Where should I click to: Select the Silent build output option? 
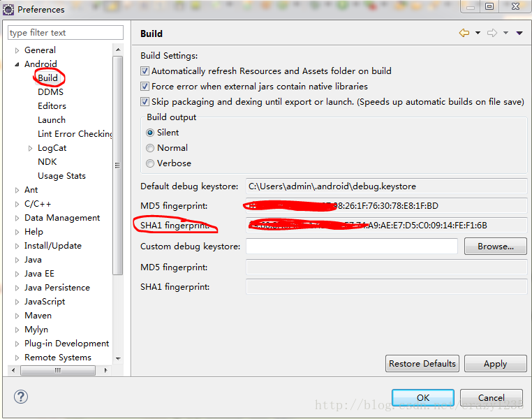coord(150,133)
